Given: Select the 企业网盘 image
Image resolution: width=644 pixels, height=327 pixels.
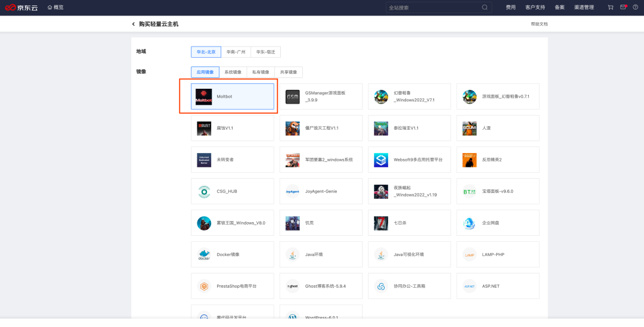Looking at the screenshot, I should point(498,223).
